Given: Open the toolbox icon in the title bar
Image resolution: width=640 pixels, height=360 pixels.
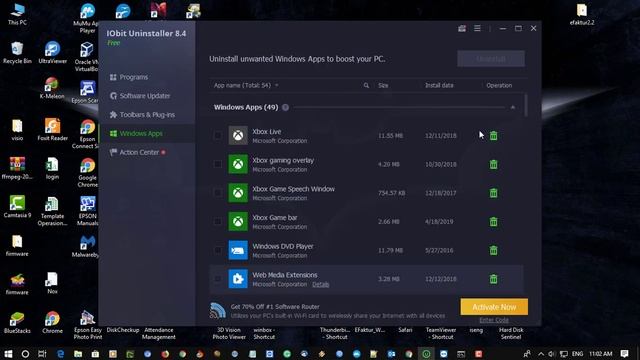Looking at the screenshot, I should point(462,28).
